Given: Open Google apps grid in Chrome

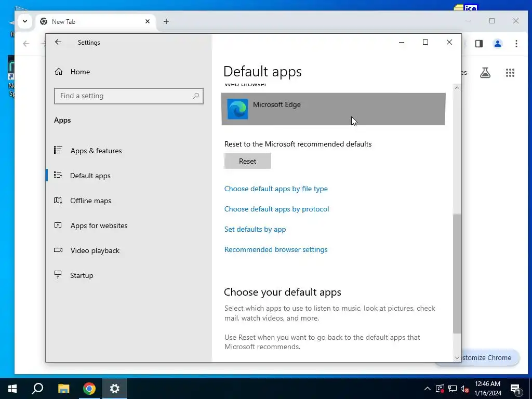Looking at the screenshot, I should (510, 73).
